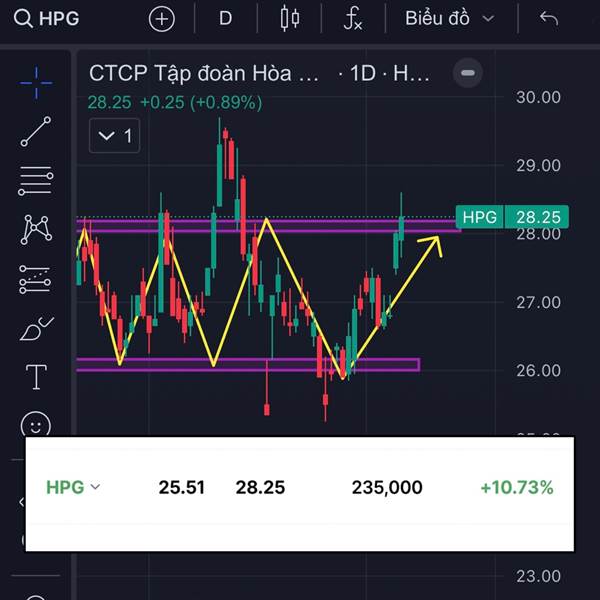Click the HPG 28.25 price label
Viewport: 600px width, 600px height.
pos(512,217)
